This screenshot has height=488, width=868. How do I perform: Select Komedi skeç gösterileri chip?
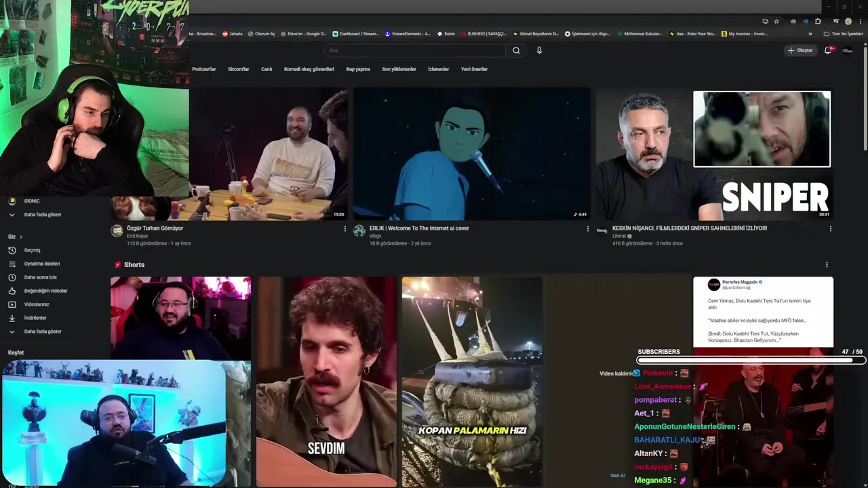309,69
